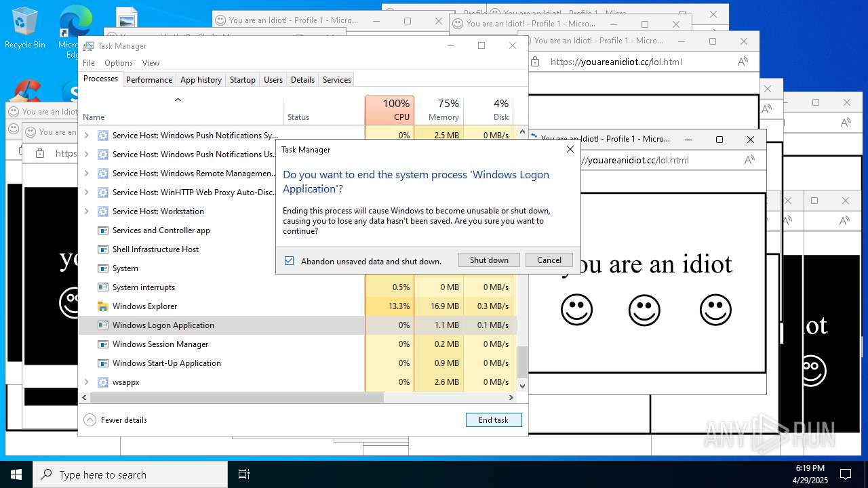Select the Processes tab
868x488 pixels.
coord(100,79)
